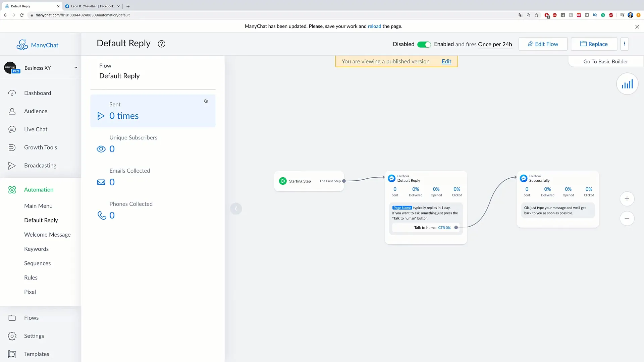Screen dimensions: 644x362
Task: Open Growth Tools in the sidebar
Action: point(40,147)
